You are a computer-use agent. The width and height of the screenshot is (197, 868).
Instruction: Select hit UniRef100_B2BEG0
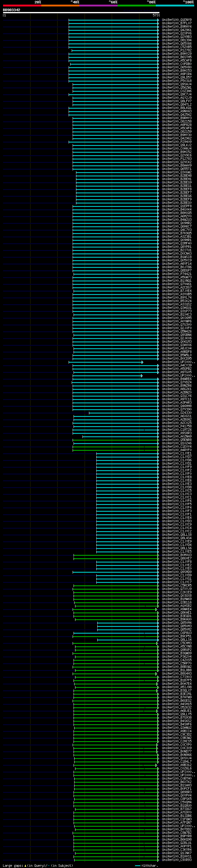[x=177, y=203]
